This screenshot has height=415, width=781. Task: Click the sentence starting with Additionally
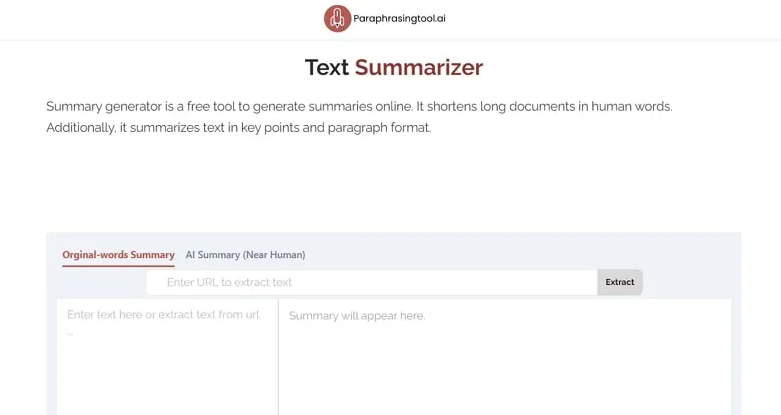coord(238,128)
